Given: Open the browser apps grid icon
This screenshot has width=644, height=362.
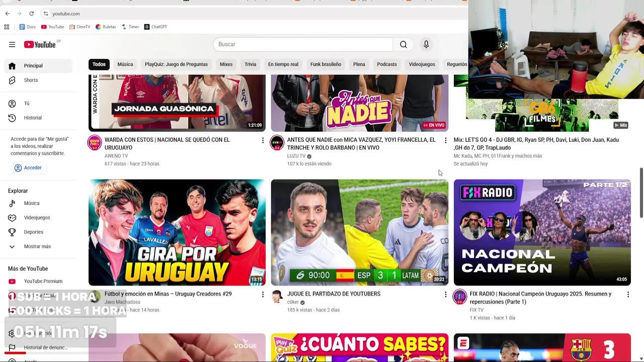Looking at the screenshot, I should coord(7,27).
